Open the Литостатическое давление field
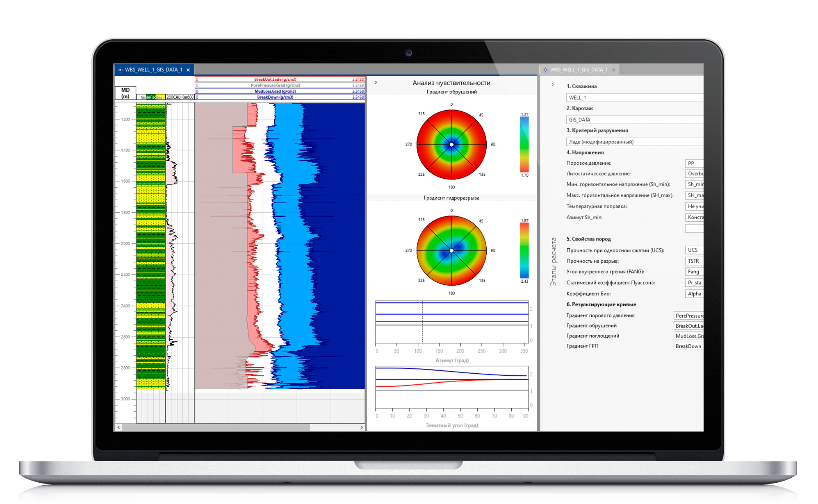Screen dimensions: 818x504 (x=694, y=174)
